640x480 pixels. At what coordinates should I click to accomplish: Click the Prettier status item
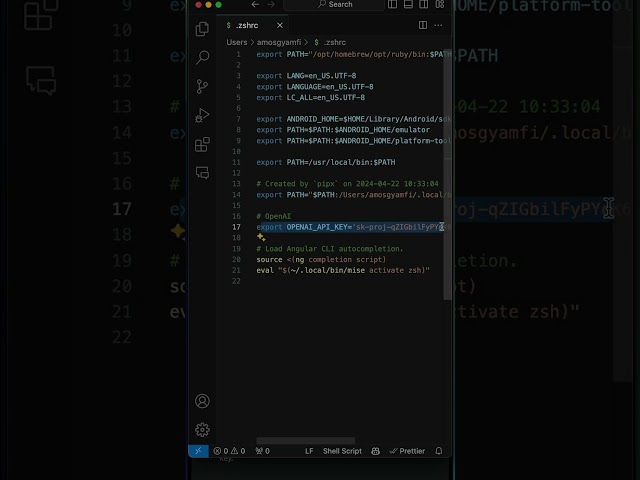pyautogui.click(x=407, y=451)
